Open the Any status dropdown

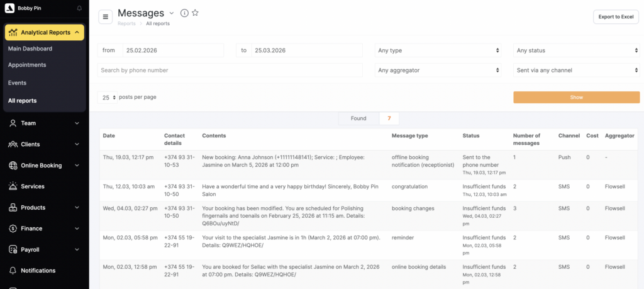576,50
